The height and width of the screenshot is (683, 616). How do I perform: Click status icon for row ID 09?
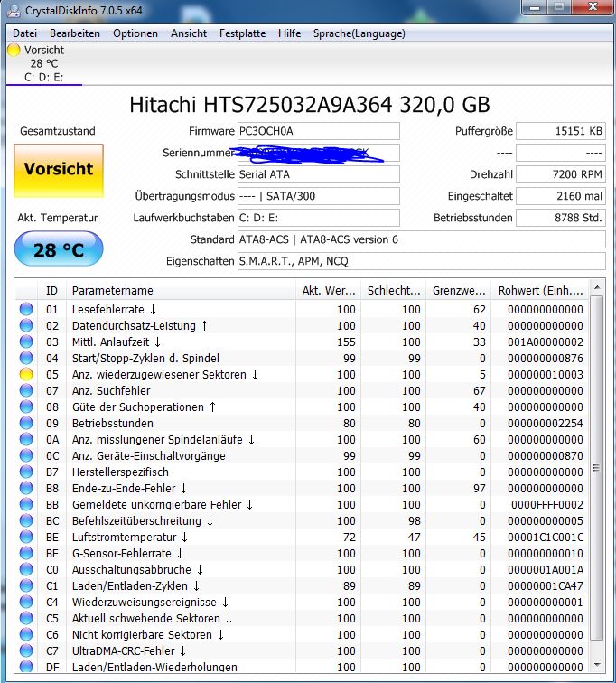tap(26, 423)
